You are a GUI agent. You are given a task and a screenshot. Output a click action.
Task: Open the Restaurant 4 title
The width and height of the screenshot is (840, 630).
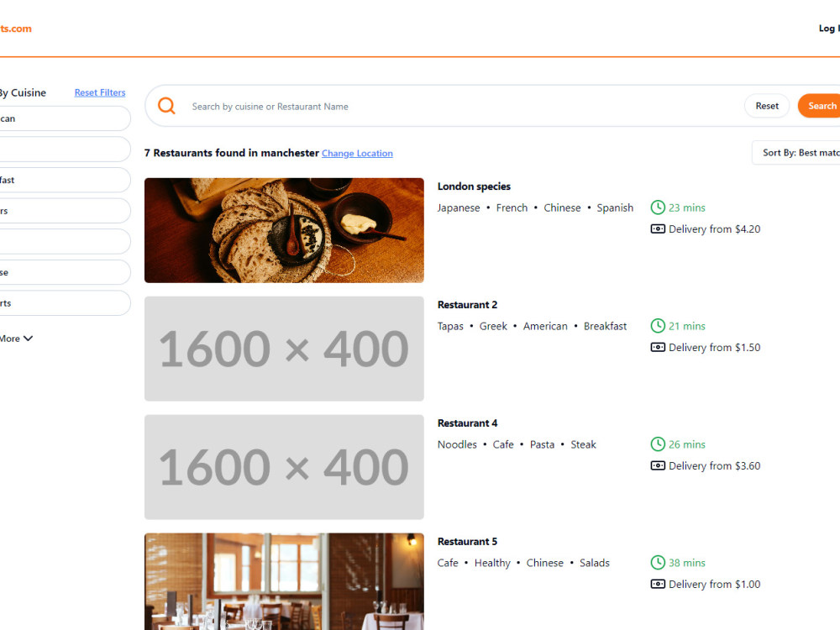(467, 423)
